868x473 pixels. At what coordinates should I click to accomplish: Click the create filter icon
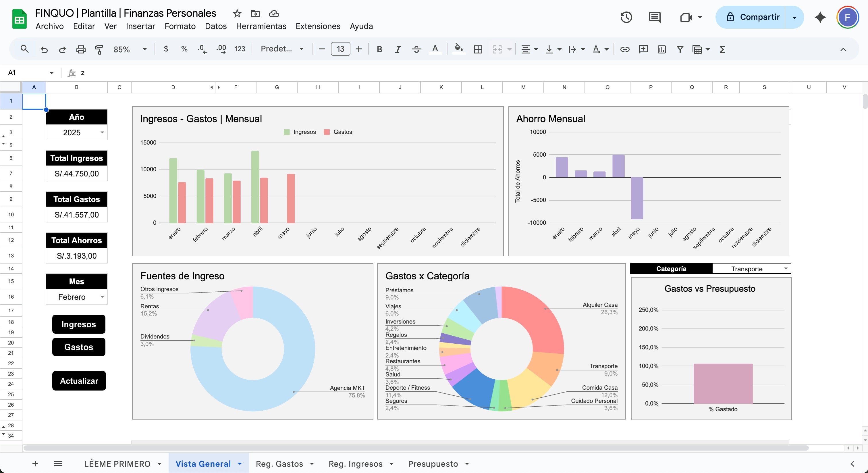(x=680, y=49)
